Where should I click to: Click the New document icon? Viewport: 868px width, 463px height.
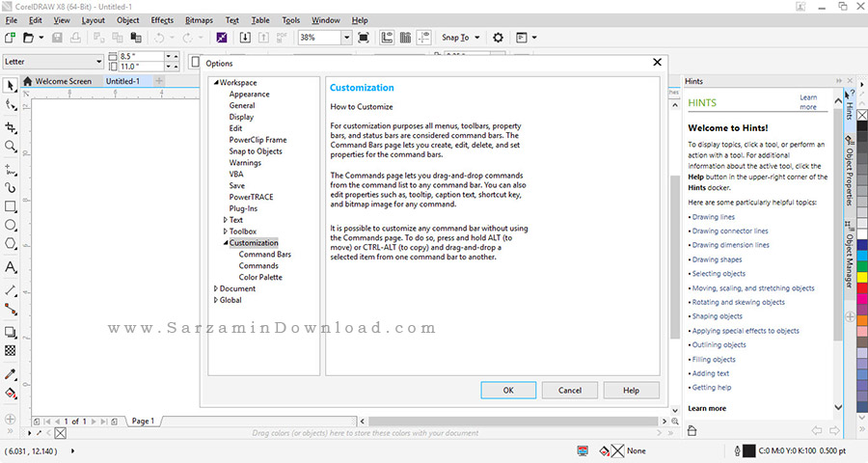pyautogui.click(x=10, y=38)
